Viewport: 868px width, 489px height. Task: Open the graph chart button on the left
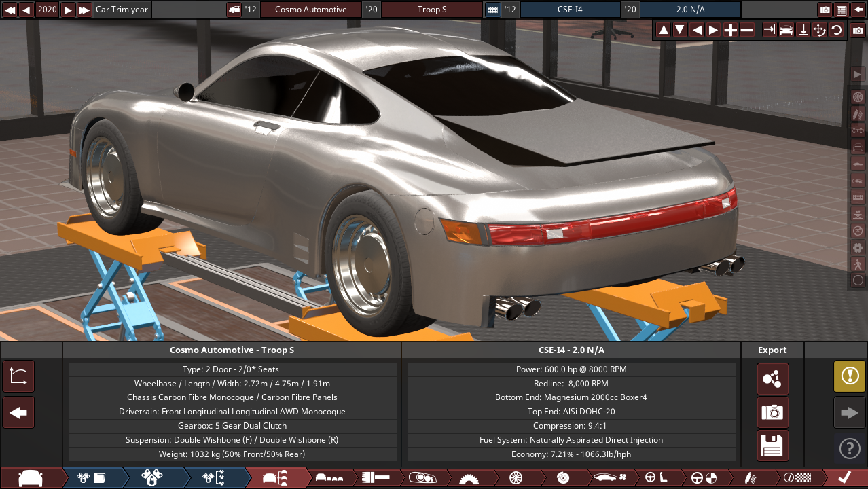(18, 377)
